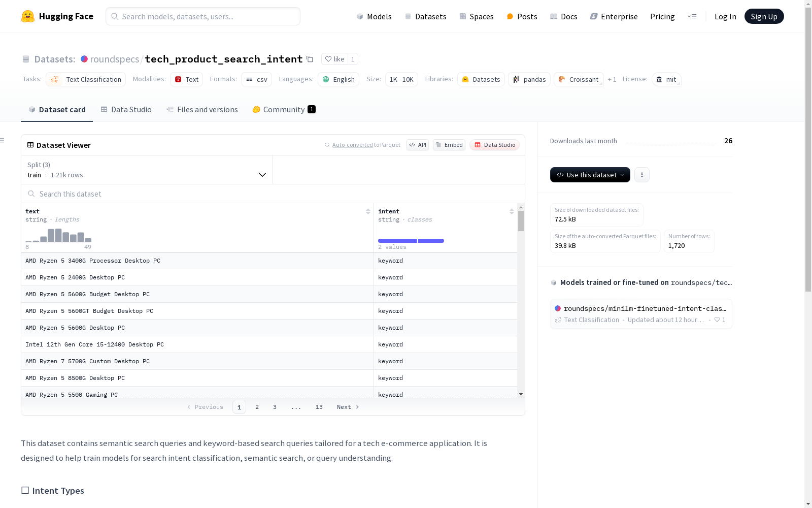This screenshot has height=508, width=812.
Task: Click the heart like button
Action: (x=334, y=59)
